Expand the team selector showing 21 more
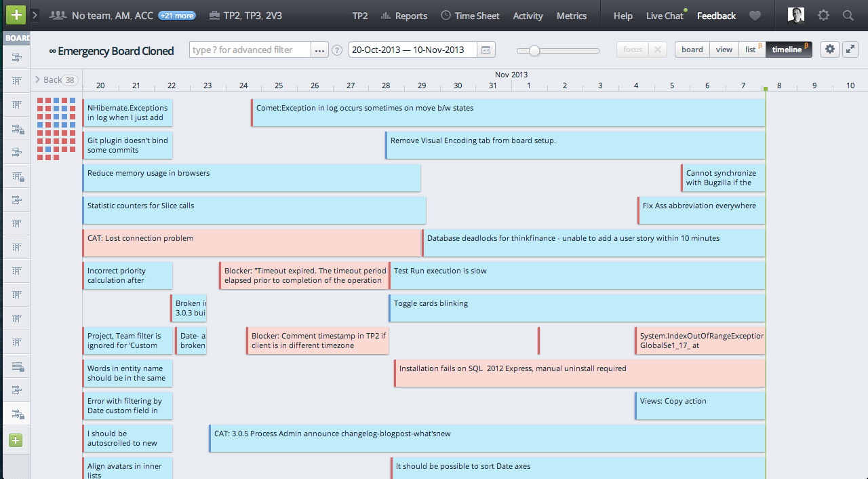The image size is (868, 479). coord(176,15)
